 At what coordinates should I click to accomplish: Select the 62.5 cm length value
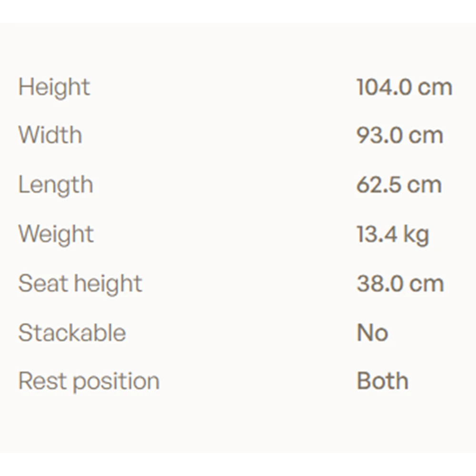(x=399, y=185)
